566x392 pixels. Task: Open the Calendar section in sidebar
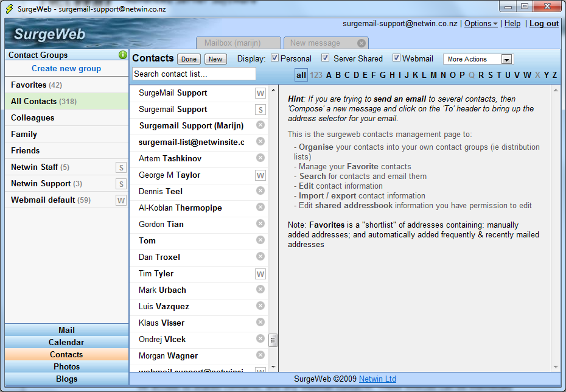click(x=66, y=342)
